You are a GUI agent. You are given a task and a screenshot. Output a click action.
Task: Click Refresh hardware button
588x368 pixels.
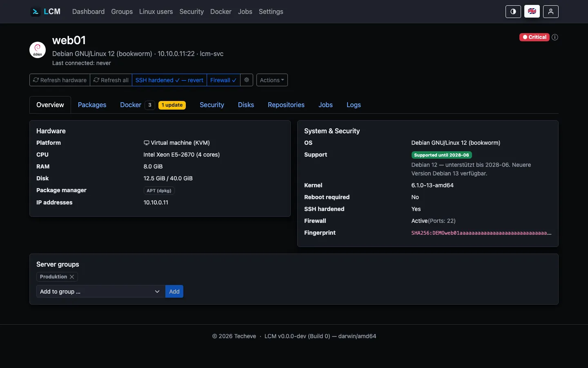tap(60, 80)
